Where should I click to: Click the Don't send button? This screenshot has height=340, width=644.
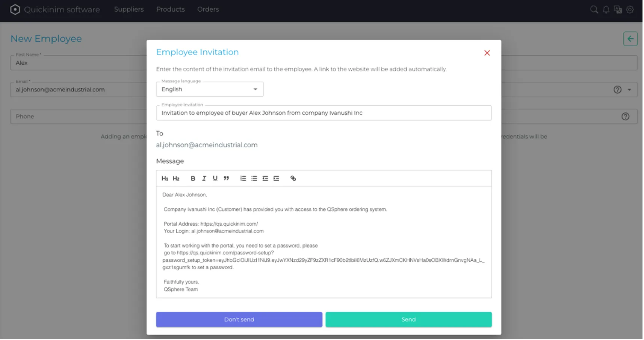point(239,319)
